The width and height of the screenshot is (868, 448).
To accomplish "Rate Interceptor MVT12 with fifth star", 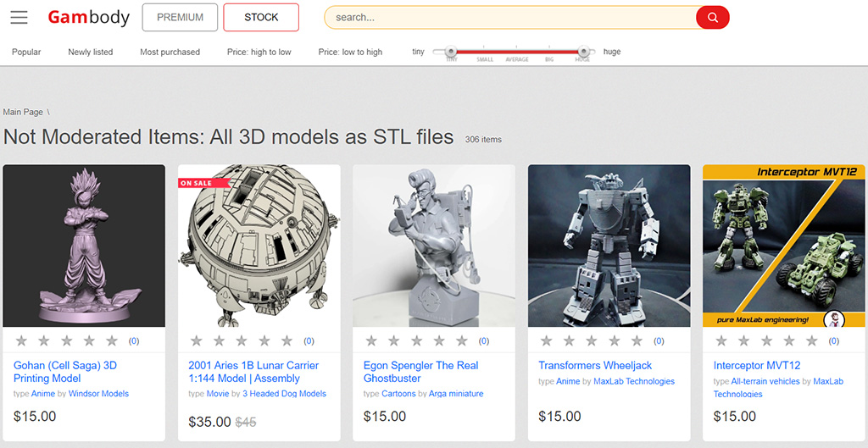I will [811, 340].
